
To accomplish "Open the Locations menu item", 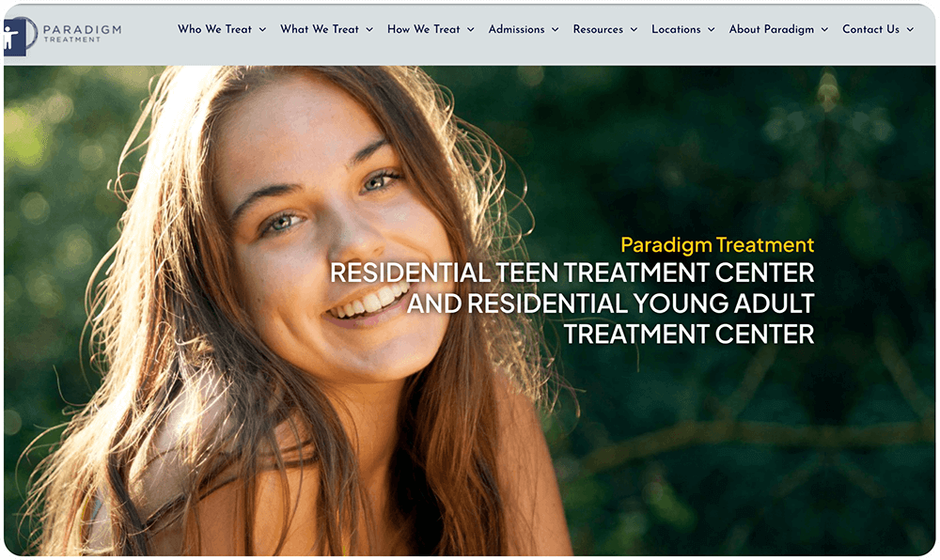I will pos(676,29).
